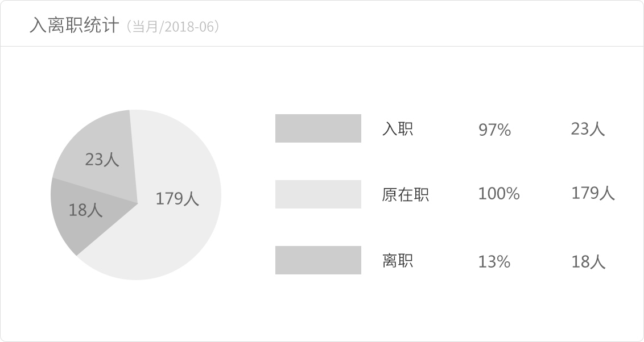
Task: Click the 179人 label inside pie chart
Action: (x=177, y=198)
